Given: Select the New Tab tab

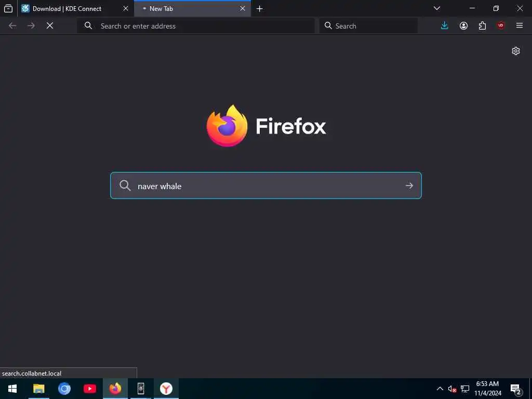Looking at the screenshot, I should tap(192, 8).
